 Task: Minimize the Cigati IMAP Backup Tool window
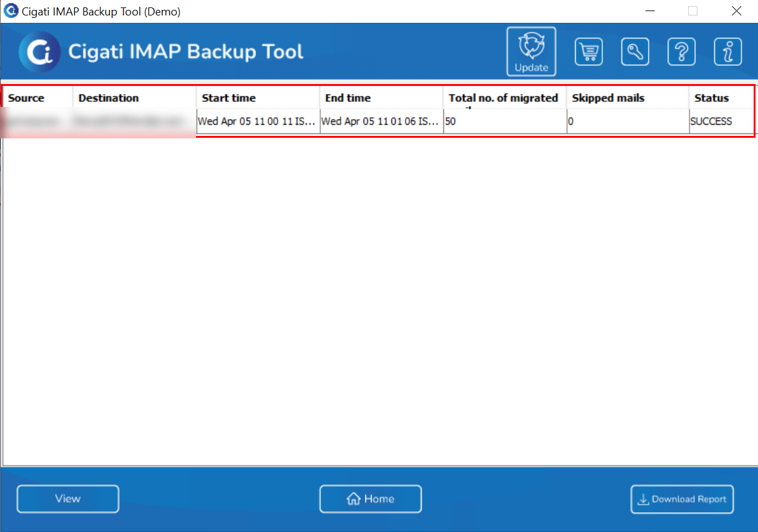(650, 11)
